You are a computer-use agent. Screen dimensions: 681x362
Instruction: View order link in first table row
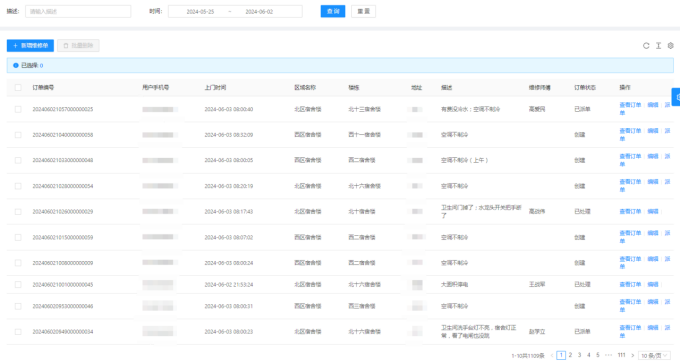click(x=630, y=105)
